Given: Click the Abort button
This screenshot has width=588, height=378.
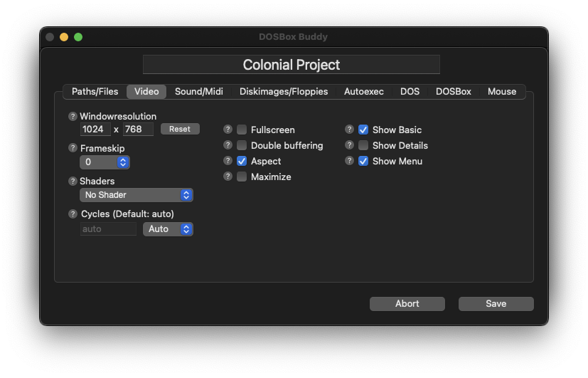Looking at the screenshot, I should click(407, 304).
